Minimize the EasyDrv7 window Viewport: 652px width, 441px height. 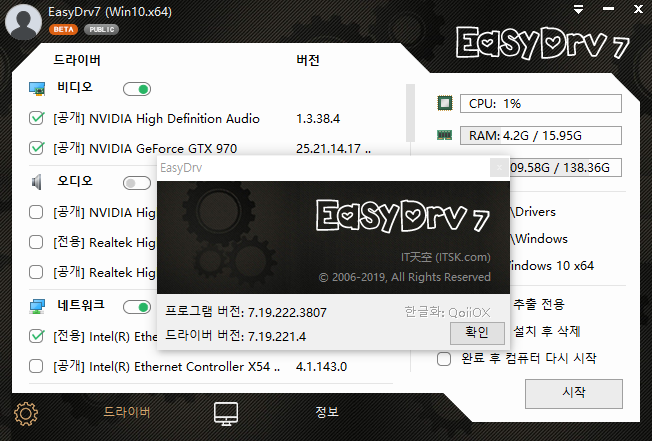tap(608, 9)
